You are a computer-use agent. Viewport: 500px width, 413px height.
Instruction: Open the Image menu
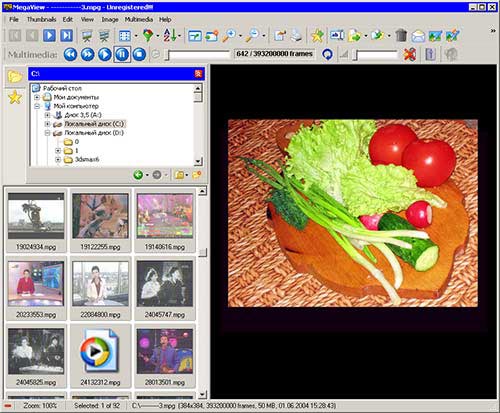110,19
